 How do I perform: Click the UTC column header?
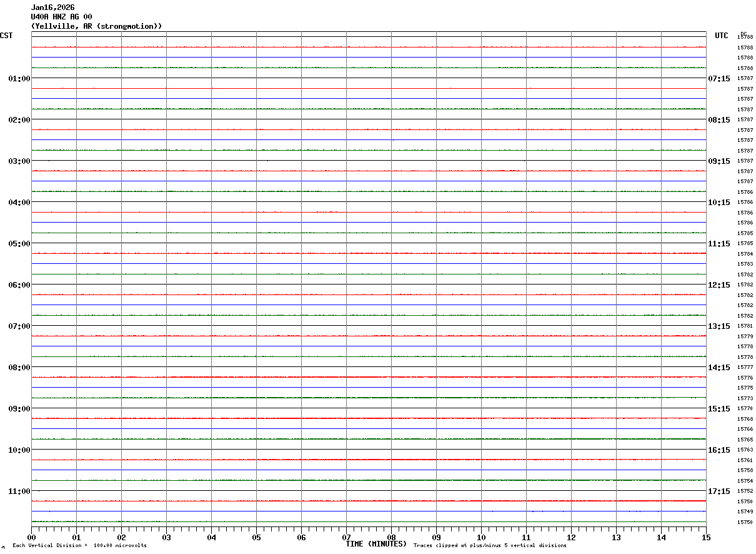[x=722, y=36]
